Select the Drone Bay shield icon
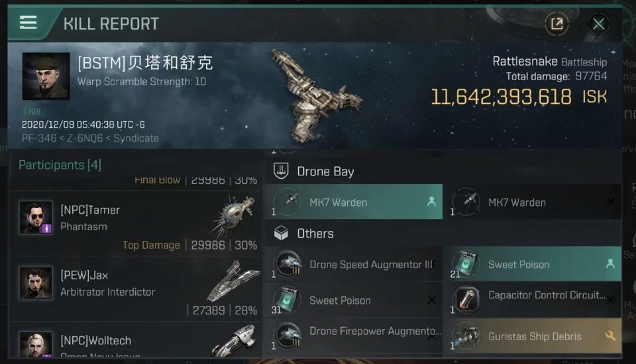Image resolution: width=636 pixels, height=364 pixels. [x=281, y=171]
